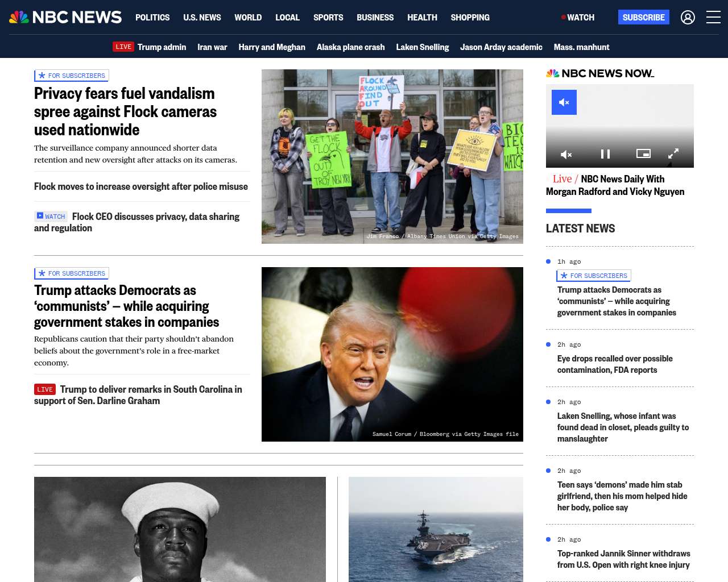Click the red LIVE badge beside Trump admin
Viewport: 728px width, 582px height.
[123, 47]
